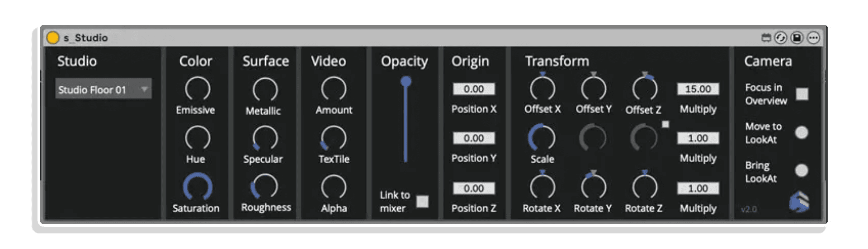
Task: Toggle the s_Studio device activator button
Action: 53,38
